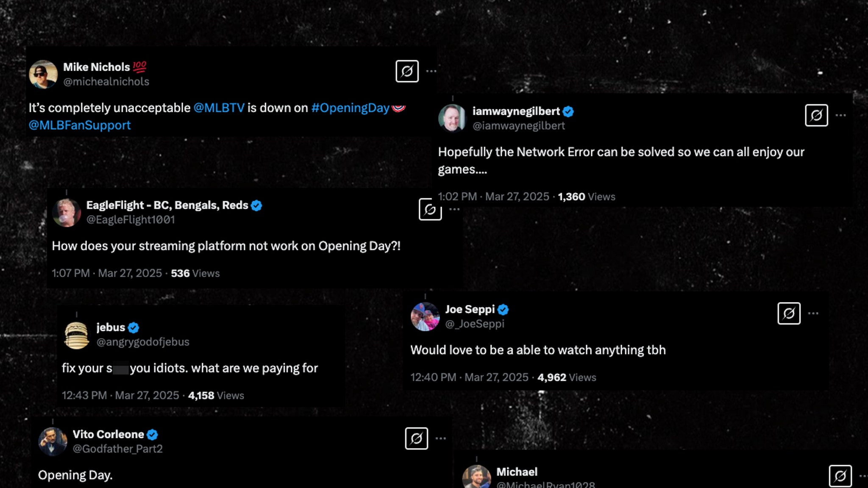Expand more options on Vito Corleone's tweet
868x488 pixels.
click(x=441, y=438)
